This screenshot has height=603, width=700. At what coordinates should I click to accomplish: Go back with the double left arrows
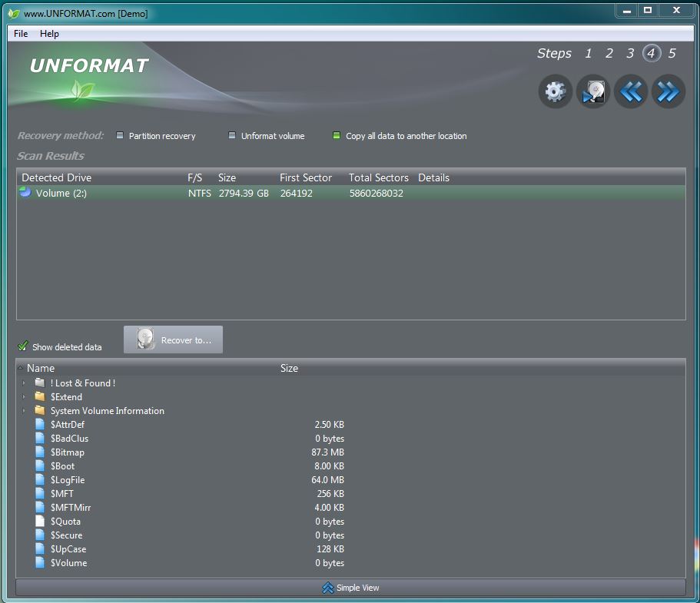pyautogui.click(x=631, y=91)
